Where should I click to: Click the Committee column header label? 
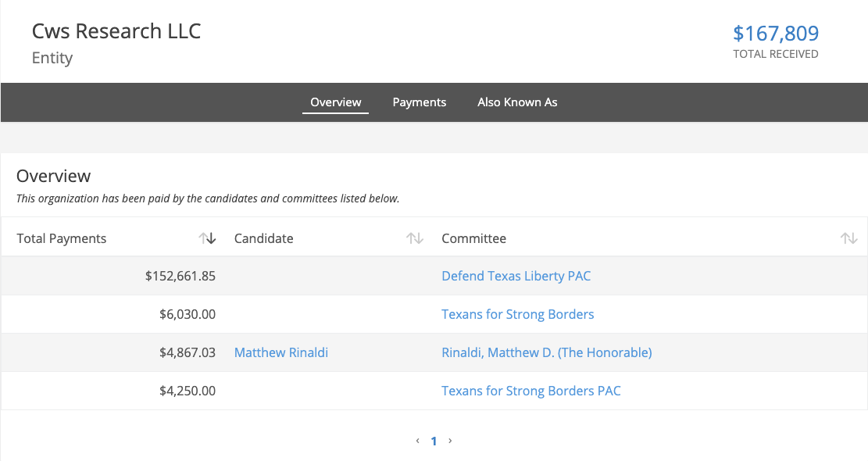pyautogui.click(x=473, y=238)
